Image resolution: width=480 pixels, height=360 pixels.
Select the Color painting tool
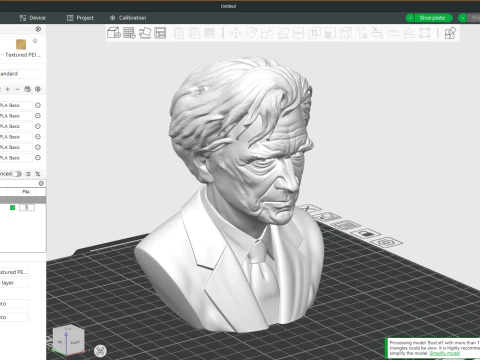(378, 33)
